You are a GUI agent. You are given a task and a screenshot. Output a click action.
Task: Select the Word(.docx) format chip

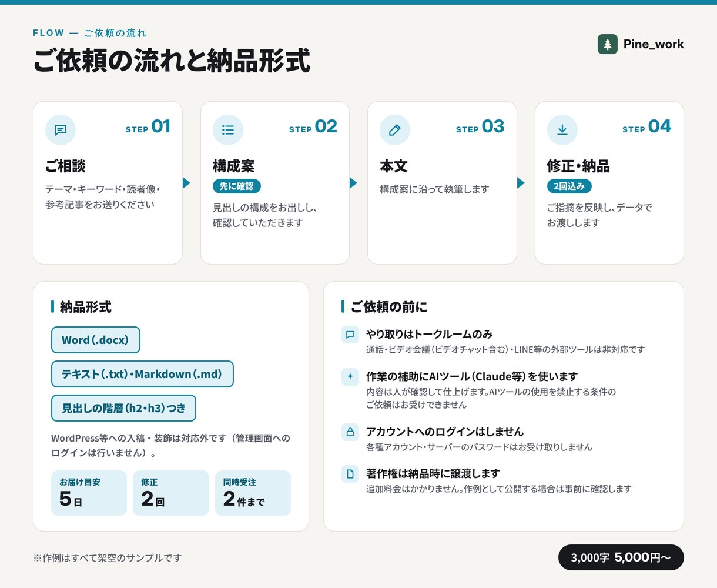pos(96,340)
